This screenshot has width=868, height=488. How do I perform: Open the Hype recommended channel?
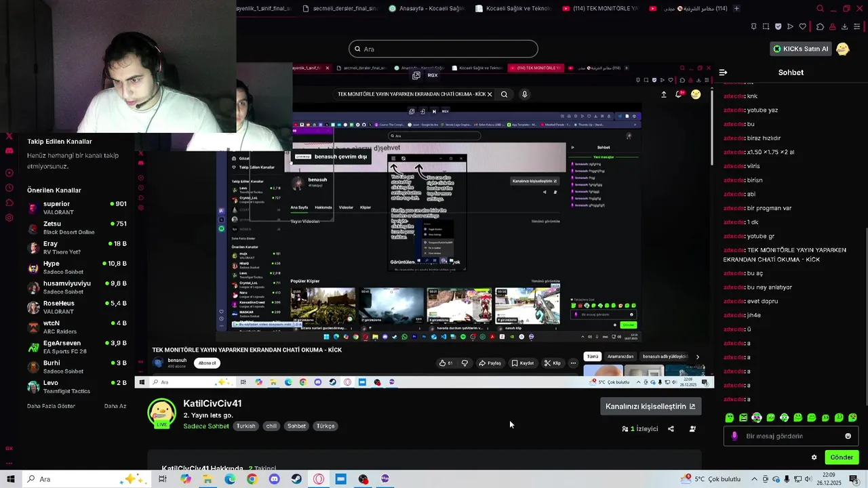77,268
